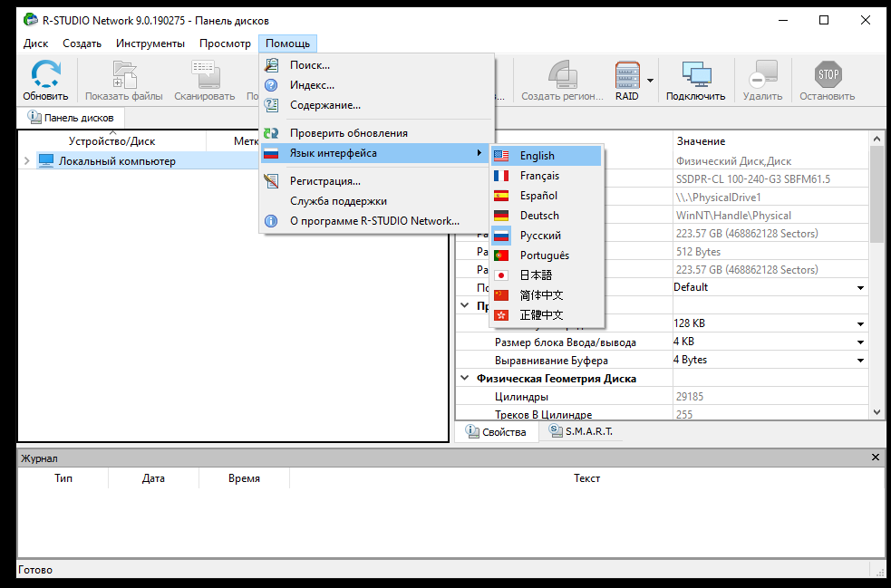Open the Просмотр menu
This screenshot has height=588, width=891.
pyautogui.click(x=225, y=43)
